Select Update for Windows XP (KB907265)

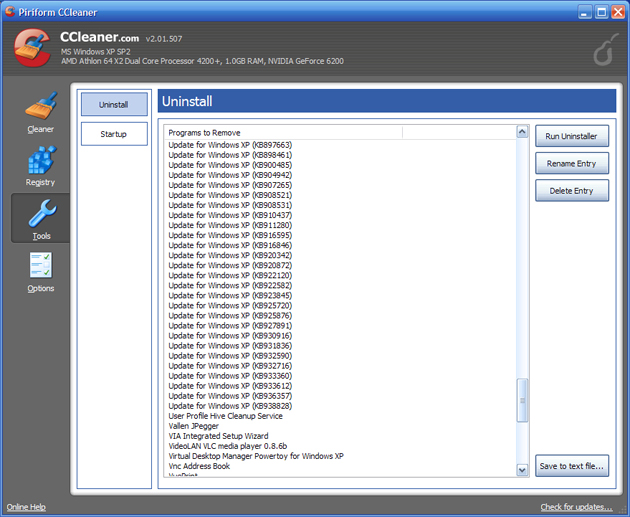230,185
